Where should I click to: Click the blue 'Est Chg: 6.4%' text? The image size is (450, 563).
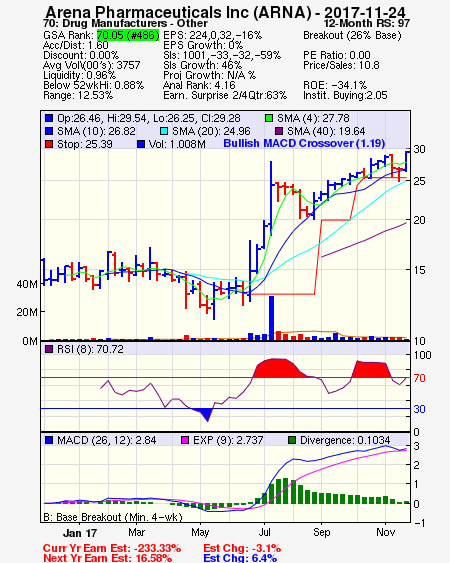click(240, 558)
